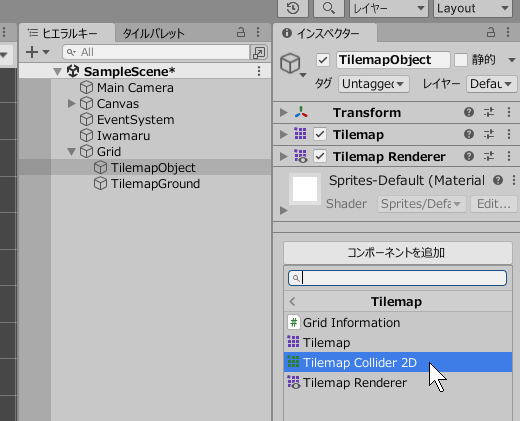Viewport: 520px width, 421px height.
Task: Open Tilemap Renderer preset settings icon
Action: (x=489, y=156)
